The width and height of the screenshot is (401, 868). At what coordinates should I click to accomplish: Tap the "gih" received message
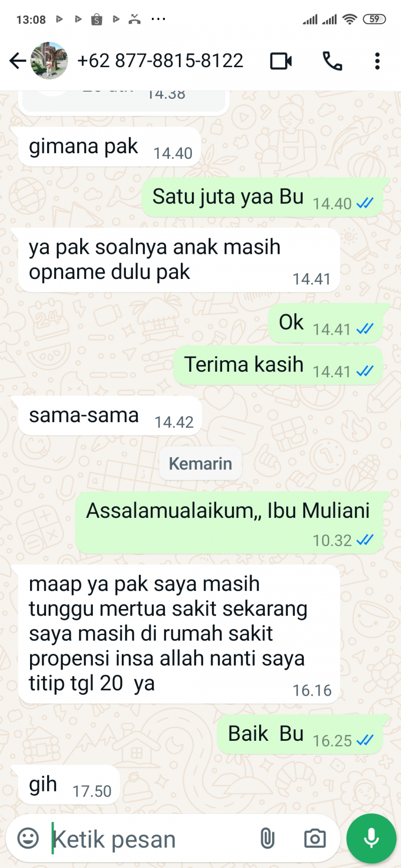[69, 785]
